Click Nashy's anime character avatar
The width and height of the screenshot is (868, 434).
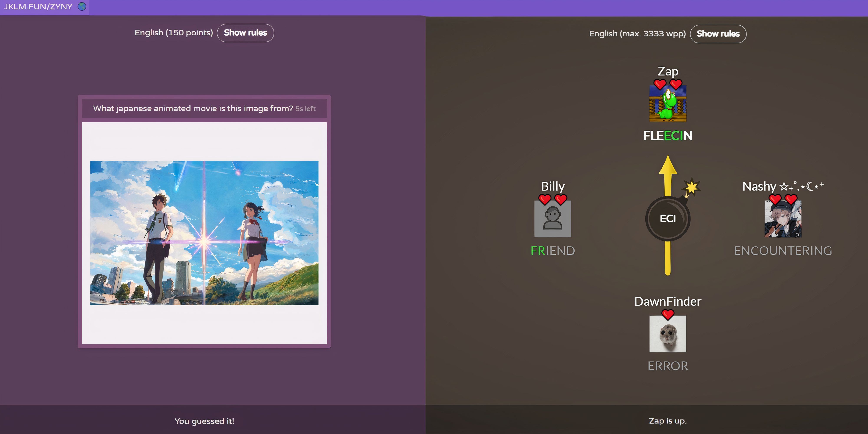[x=783, y=219]
